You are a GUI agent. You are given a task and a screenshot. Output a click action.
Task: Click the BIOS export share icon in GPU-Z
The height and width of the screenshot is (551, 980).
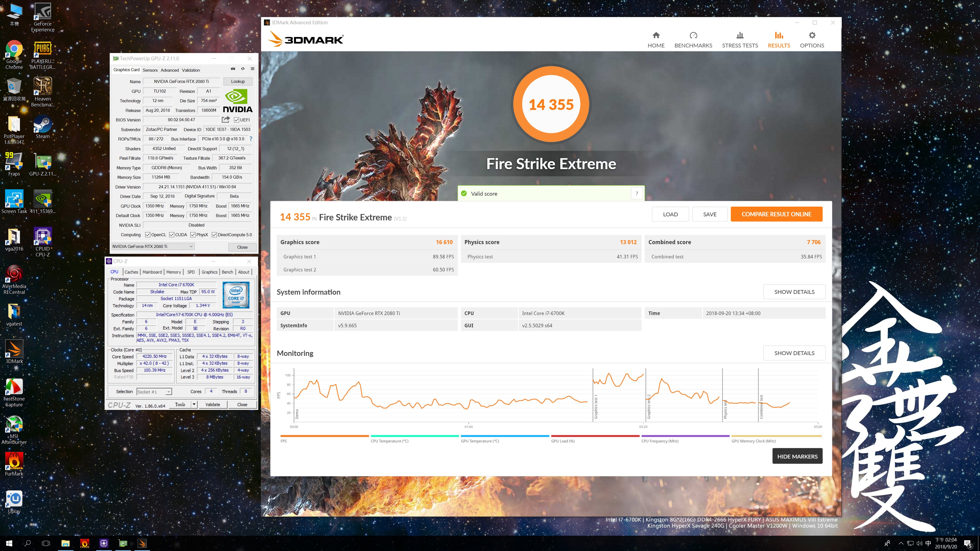pyautogui.click(x=226, y=119)
